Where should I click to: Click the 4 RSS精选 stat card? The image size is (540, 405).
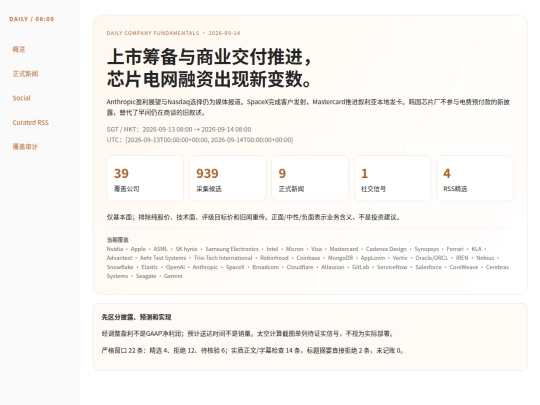click(x=475, y=178)
